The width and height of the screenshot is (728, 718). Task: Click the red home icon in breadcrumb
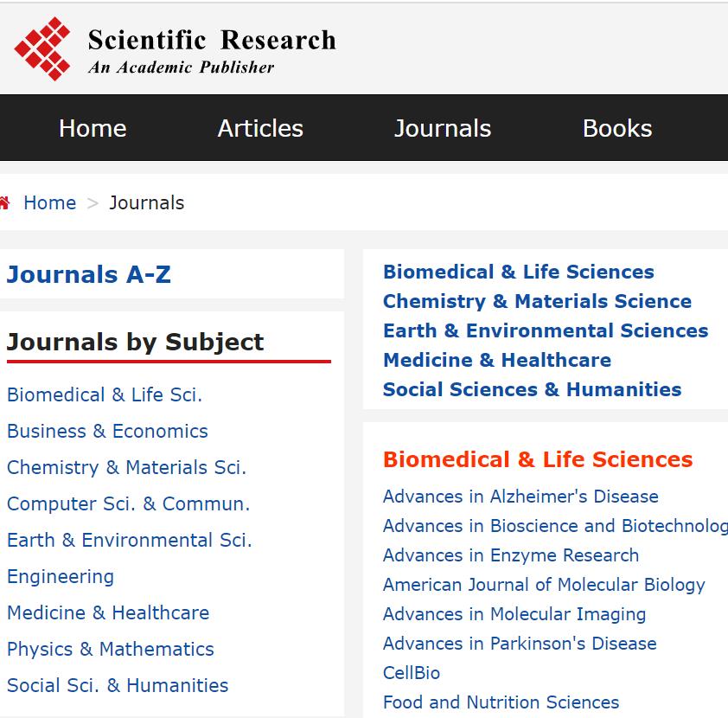click(x=5, y=203)
